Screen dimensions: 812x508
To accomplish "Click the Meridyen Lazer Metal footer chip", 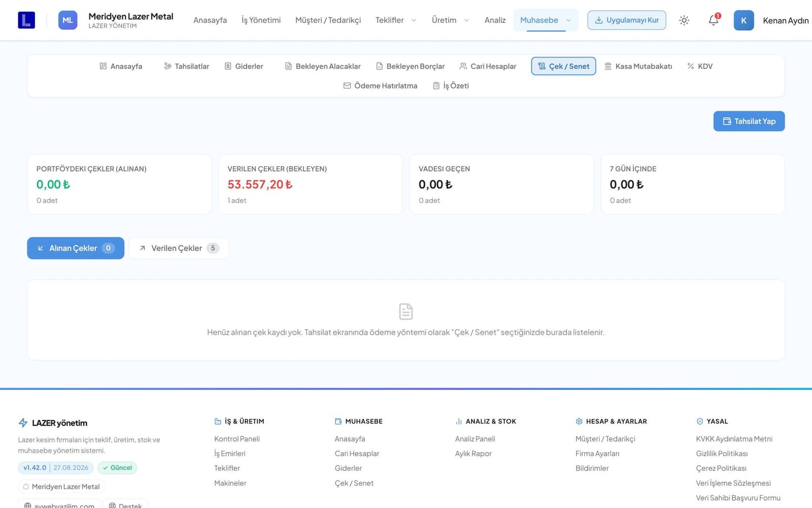I will click(61, 487).
